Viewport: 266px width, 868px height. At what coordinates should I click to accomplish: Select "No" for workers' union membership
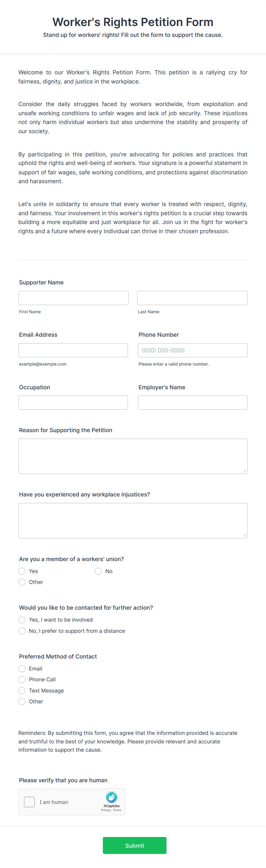98,571
